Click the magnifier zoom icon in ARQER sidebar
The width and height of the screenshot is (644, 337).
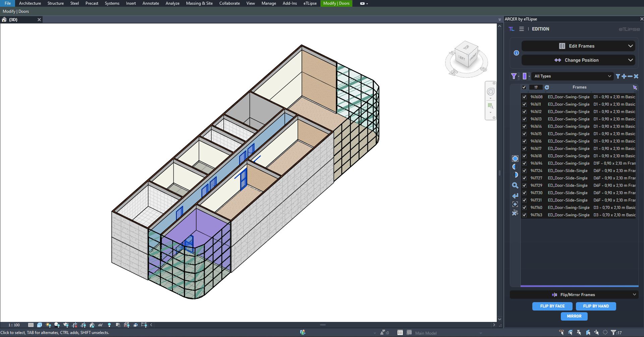(515, 185)
